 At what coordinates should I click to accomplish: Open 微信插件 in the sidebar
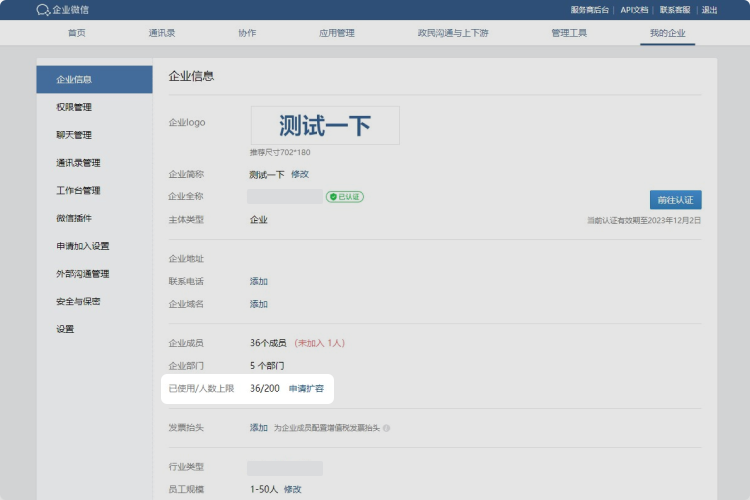(74, 218)
